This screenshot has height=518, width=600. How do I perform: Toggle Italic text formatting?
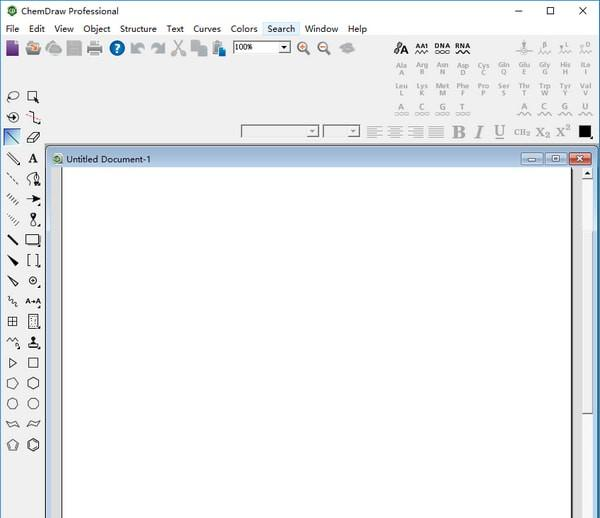click(x=479, y=132)
